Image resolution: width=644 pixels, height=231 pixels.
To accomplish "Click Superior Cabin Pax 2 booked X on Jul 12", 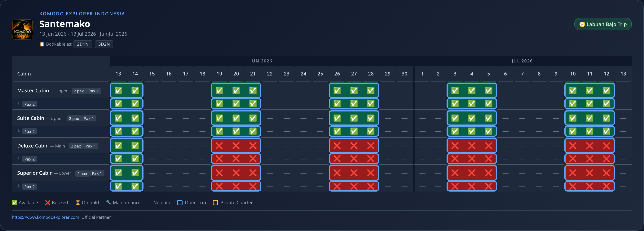I will click(606, 186).
